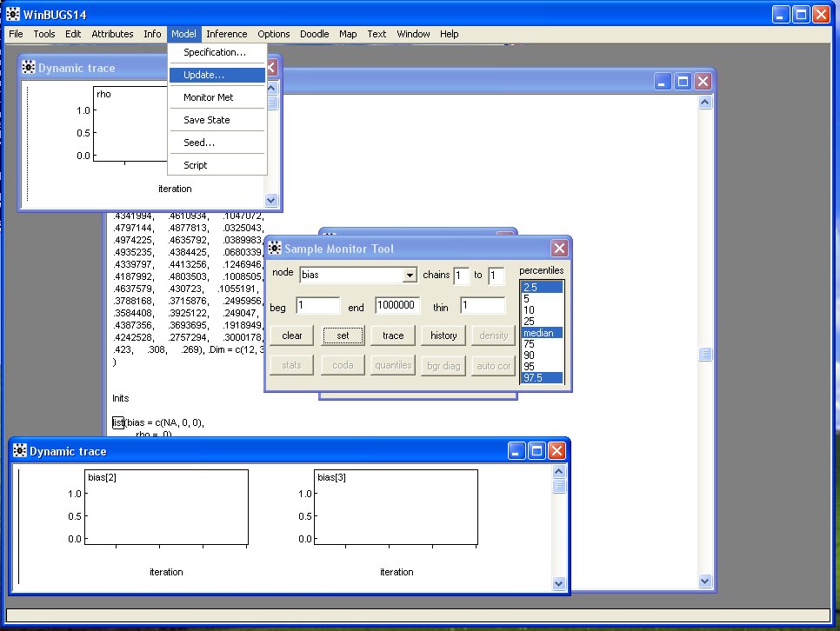This screenshot has height=631, width=840.
Task: Choose Update... from the Model menu
Action: [203, 75]
